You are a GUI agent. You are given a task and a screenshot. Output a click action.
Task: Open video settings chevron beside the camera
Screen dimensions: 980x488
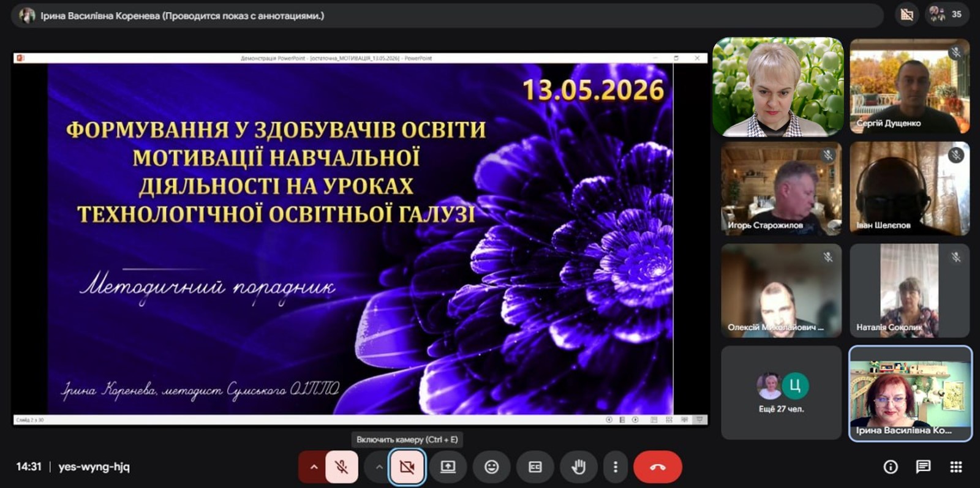379,467
